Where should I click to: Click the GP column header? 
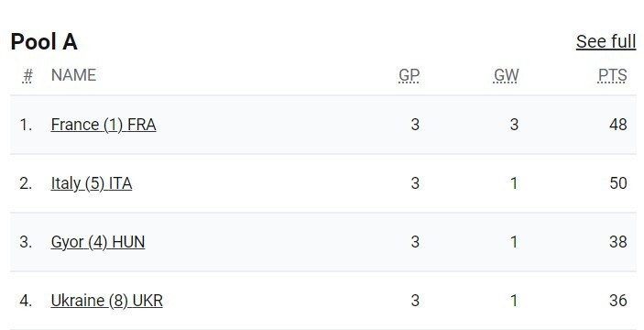pos(409,75)
